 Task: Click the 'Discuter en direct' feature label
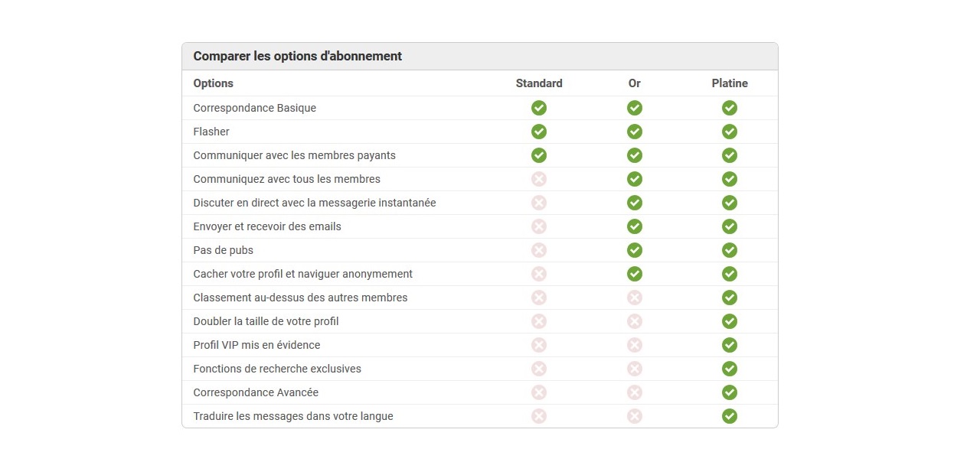314,203
